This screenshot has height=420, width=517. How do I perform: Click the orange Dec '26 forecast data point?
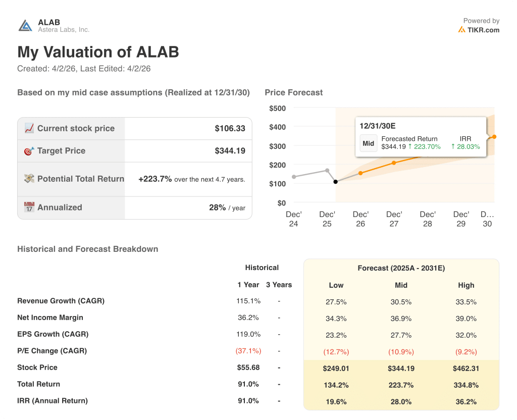click(x=360, y=173)
